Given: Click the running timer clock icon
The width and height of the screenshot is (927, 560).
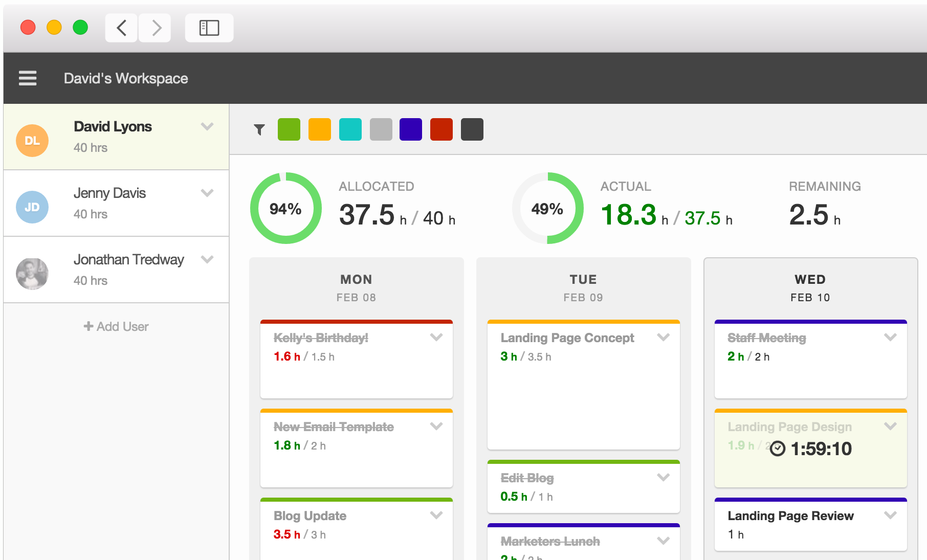Looking at the screenshot, I should (778, 449).
